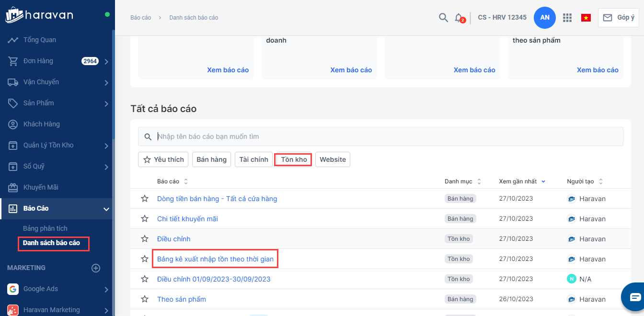Click the Góp ý feedback button
Viewport: 644px width, 316px height.
click(618, 18)
